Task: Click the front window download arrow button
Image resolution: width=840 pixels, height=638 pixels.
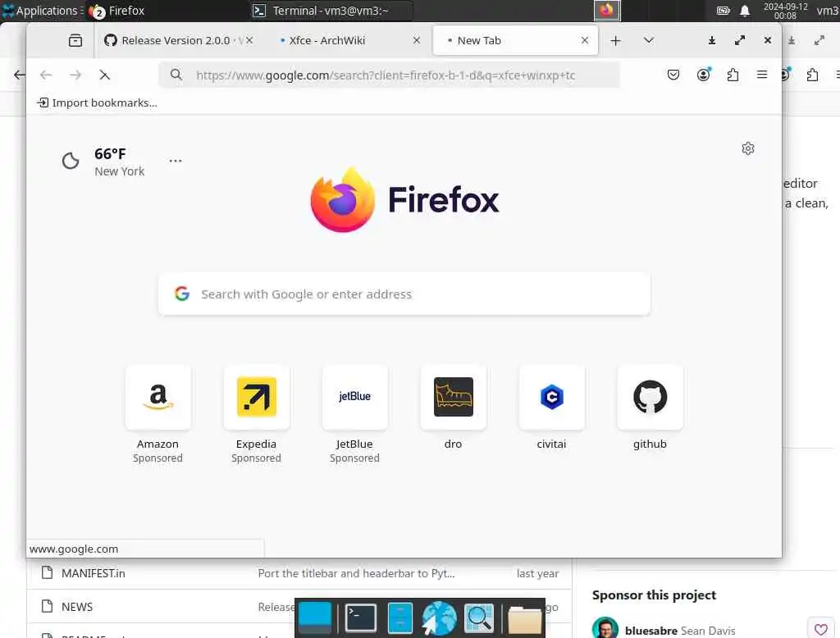Action: coord(711,40)
